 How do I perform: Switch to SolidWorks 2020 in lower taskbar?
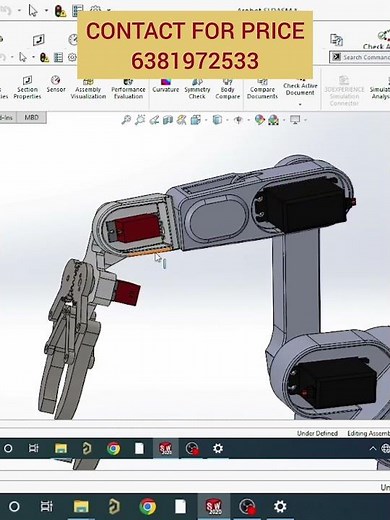214,507
